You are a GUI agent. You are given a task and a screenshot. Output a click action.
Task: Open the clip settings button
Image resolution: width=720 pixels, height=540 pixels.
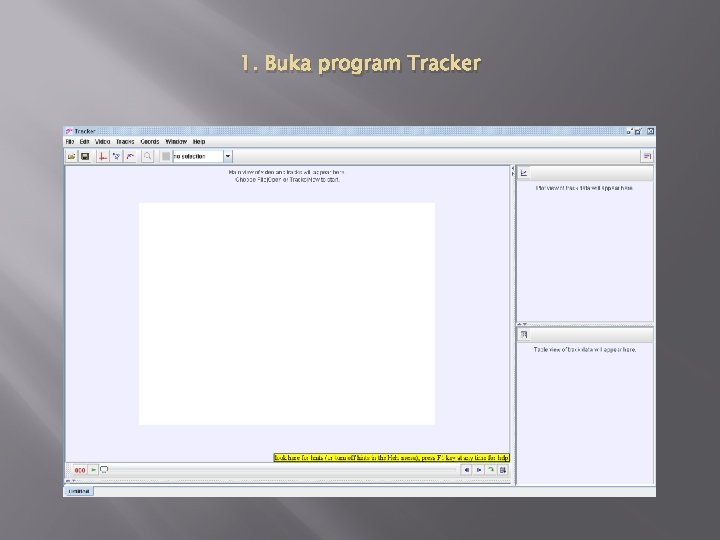(503, 470)
